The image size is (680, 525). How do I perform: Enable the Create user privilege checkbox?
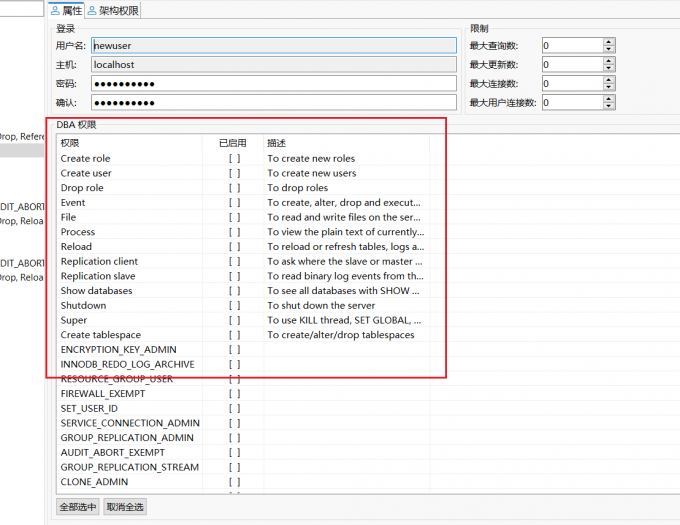tap(234, 173)
